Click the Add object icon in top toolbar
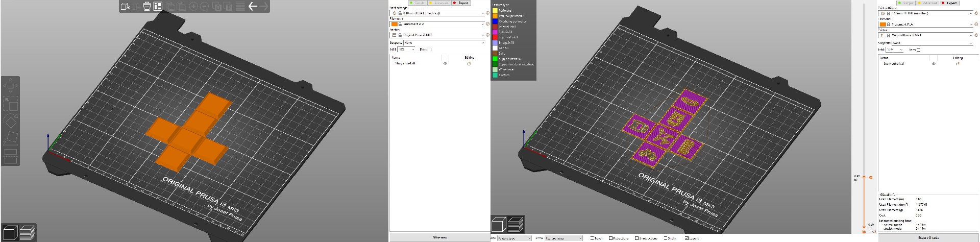The image size is (980, 242). pos(125,7)
